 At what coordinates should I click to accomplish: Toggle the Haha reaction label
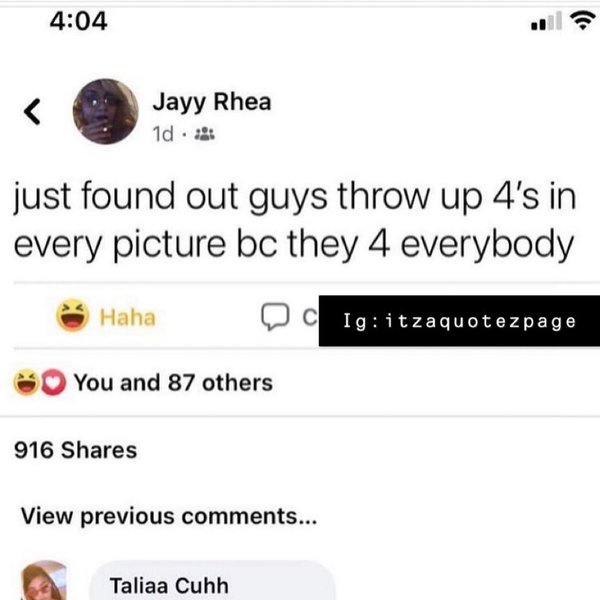[127, 317]
